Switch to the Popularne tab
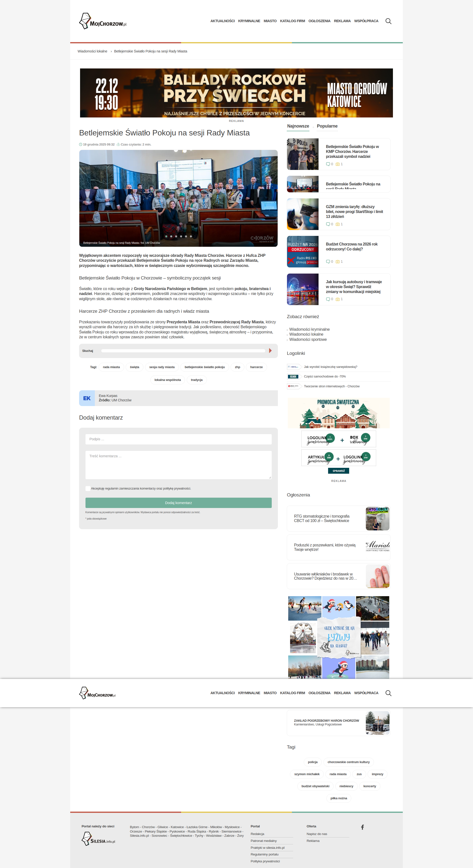473x868 pixels. [x=327, y=126]
